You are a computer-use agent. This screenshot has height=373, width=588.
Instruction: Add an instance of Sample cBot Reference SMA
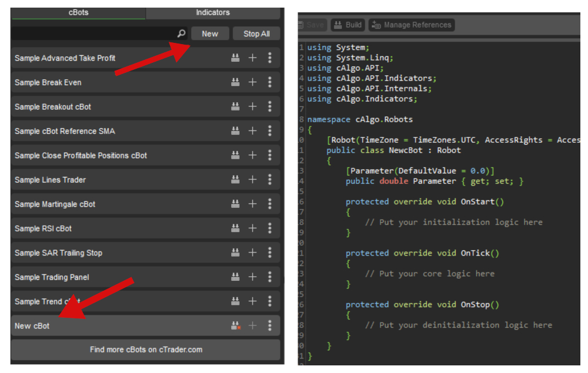click(x=253, y=131)
